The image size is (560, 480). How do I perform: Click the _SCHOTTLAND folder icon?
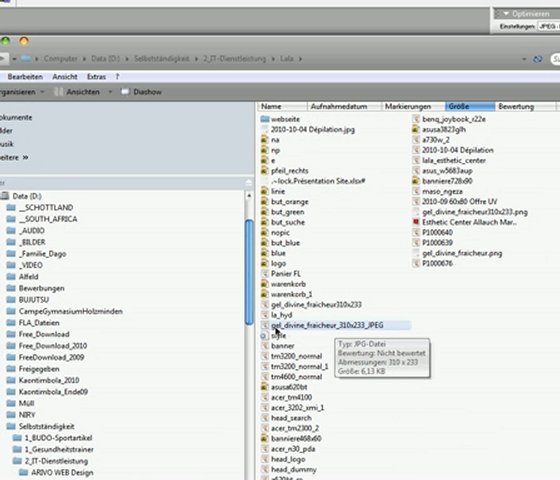point(11,208)
